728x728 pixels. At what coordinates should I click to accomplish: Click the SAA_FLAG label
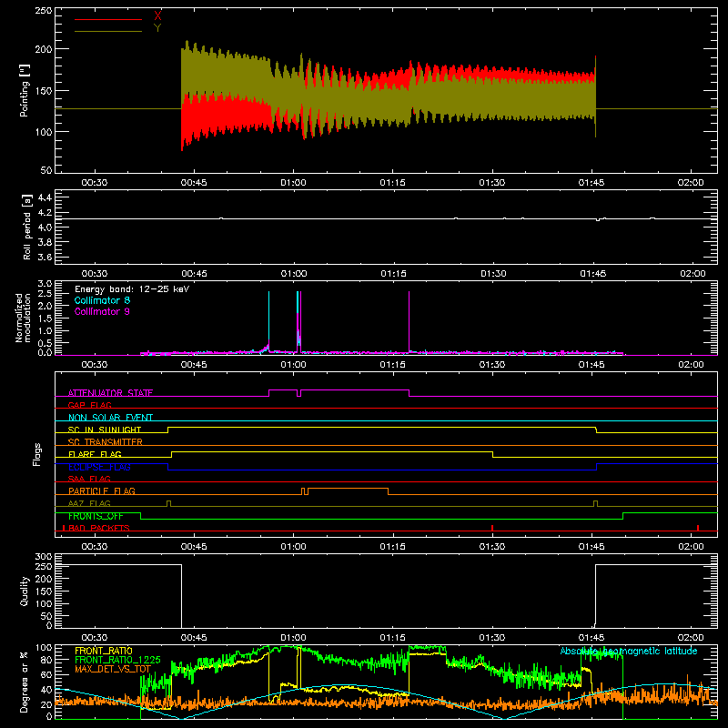coord(89,479)
